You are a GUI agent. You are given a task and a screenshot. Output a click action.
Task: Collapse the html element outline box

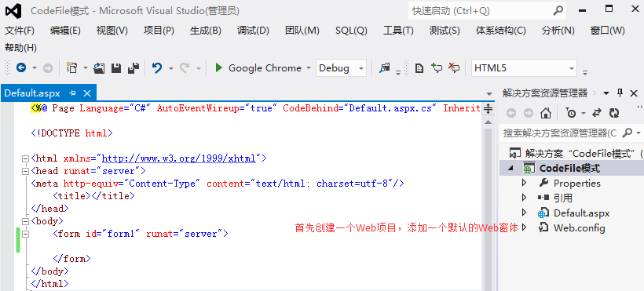[x=25, y=158]
